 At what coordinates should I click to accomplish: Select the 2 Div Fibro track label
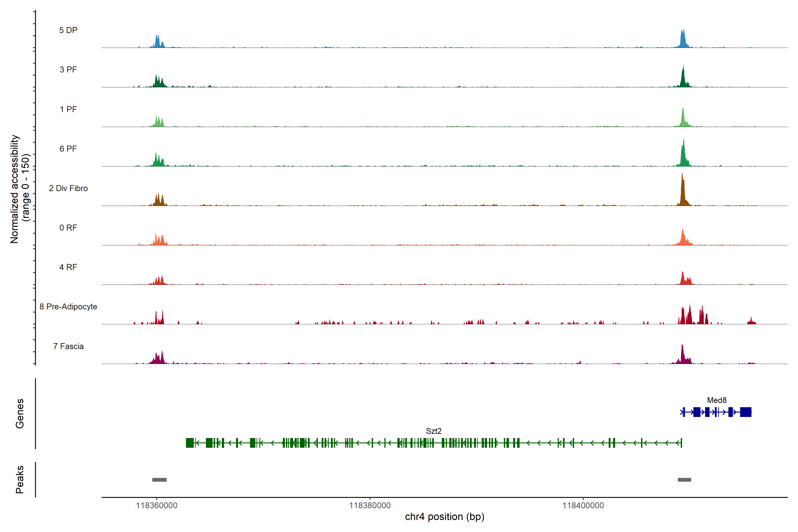click(68, 188)
